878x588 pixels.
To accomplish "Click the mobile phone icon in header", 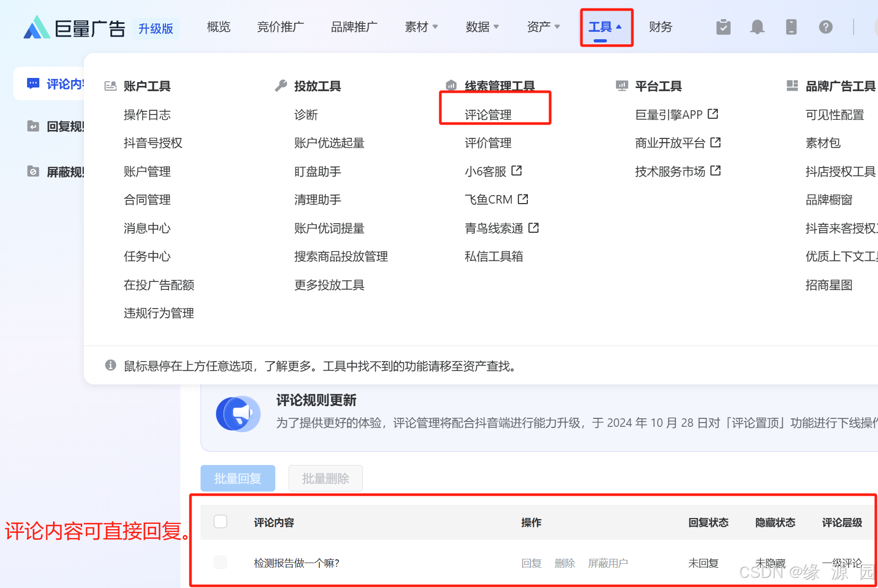I will 791,27.
